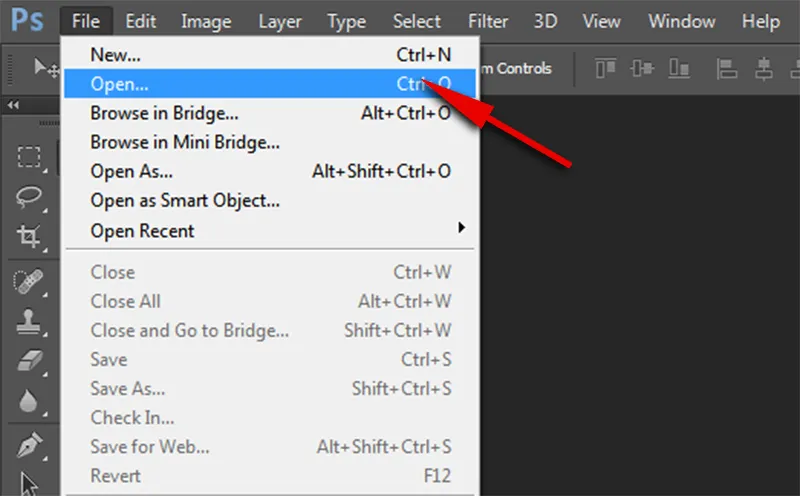Click Align vertical centers icon
Image resolution: width=800 pixels, height=496 pixels.
(643, 68)
